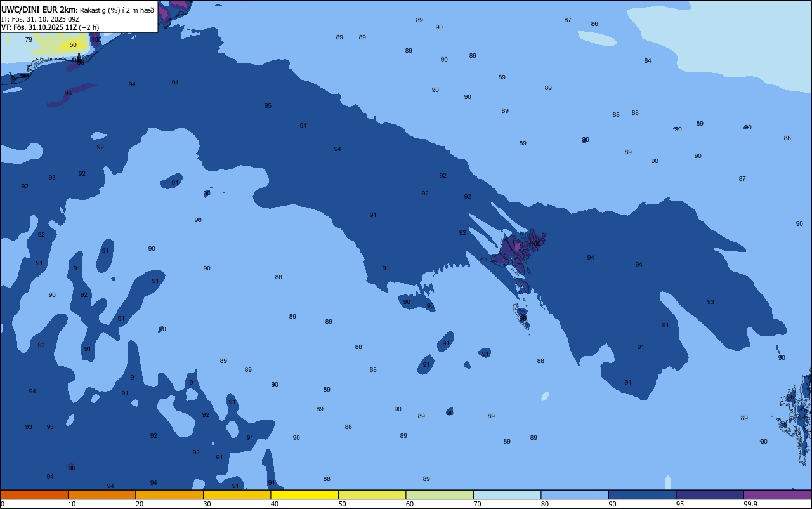
Task: Click the "IT: Fös. 31. 10. 2025 09Z" line
Action: click(x=40, y=19)
